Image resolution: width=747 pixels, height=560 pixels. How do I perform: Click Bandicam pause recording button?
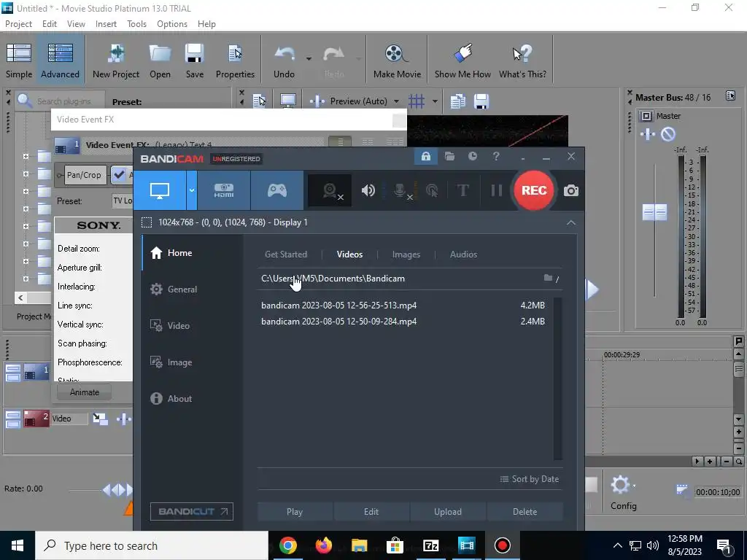coord(496,190)
